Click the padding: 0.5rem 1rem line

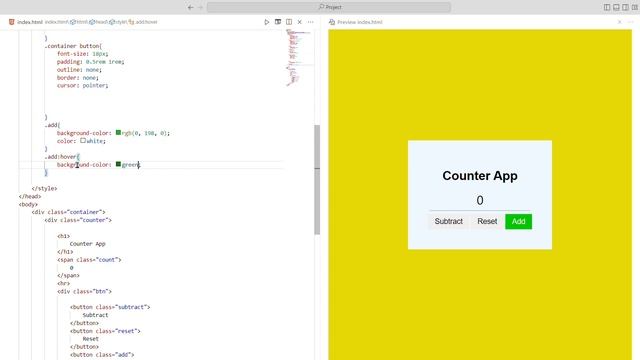coord(91,62)
